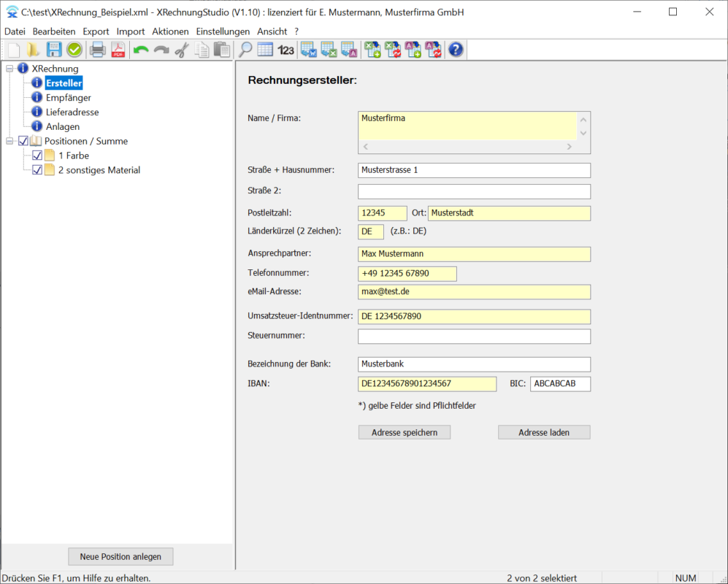The height and width of the screenshot is (584, 728).
Task: Collapse the Positionen / Summe tree node
Action: pos(9,141)
